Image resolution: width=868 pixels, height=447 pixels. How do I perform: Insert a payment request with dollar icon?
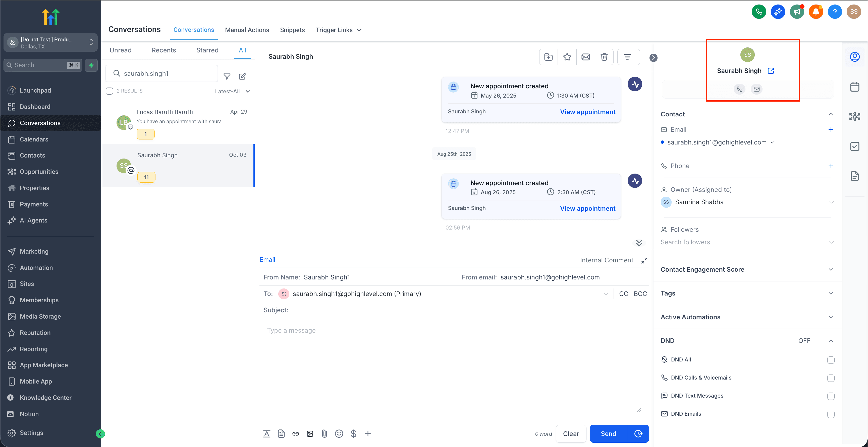click(x=353, y=433)
